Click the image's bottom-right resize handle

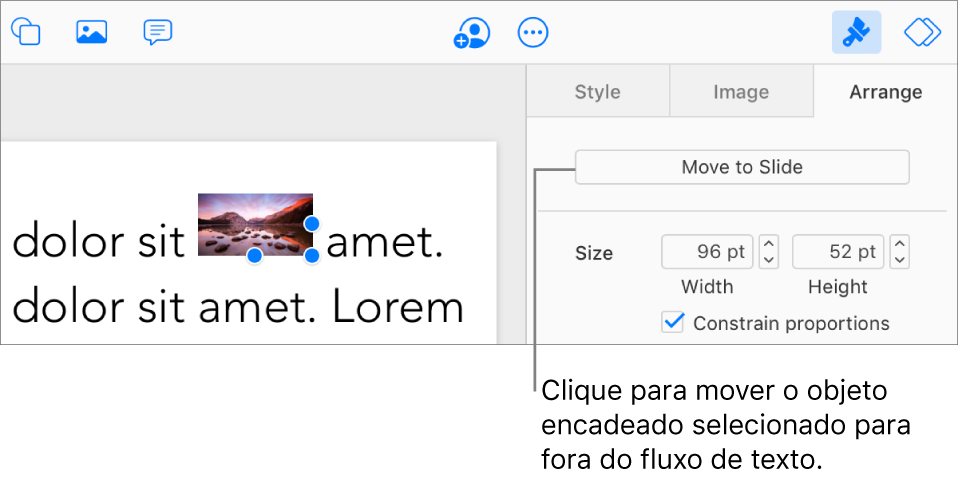(312, 255)
